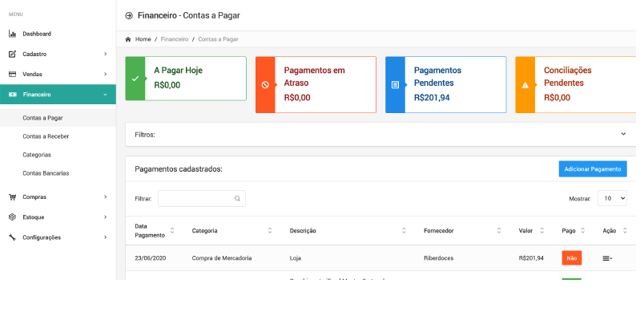
Task: Click the A Pagar Hoje card text
Action: coord(179,71)
